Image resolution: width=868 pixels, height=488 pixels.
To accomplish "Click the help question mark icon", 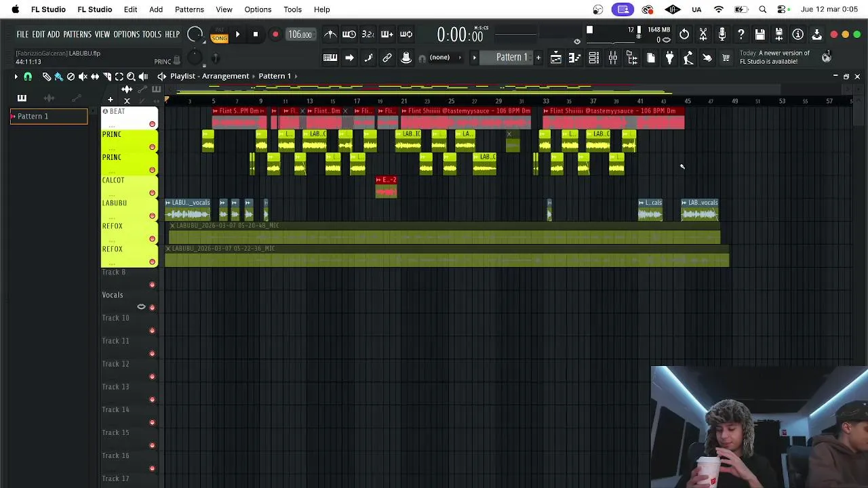I will [x=741, y=35].
